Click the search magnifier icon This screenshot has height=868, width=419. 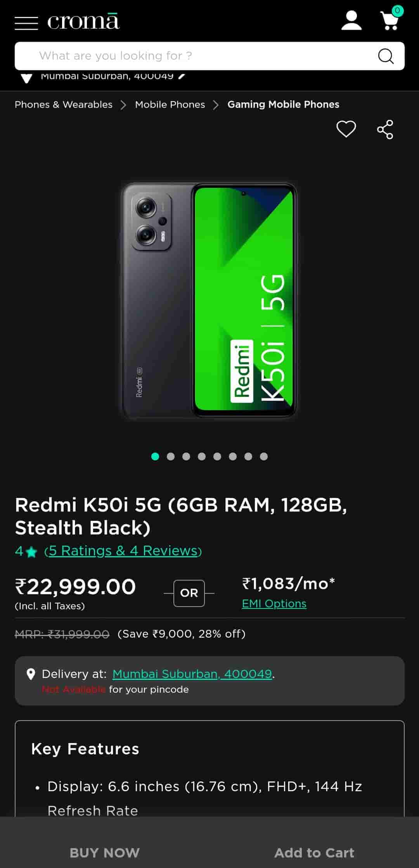(x=386, y=56)
